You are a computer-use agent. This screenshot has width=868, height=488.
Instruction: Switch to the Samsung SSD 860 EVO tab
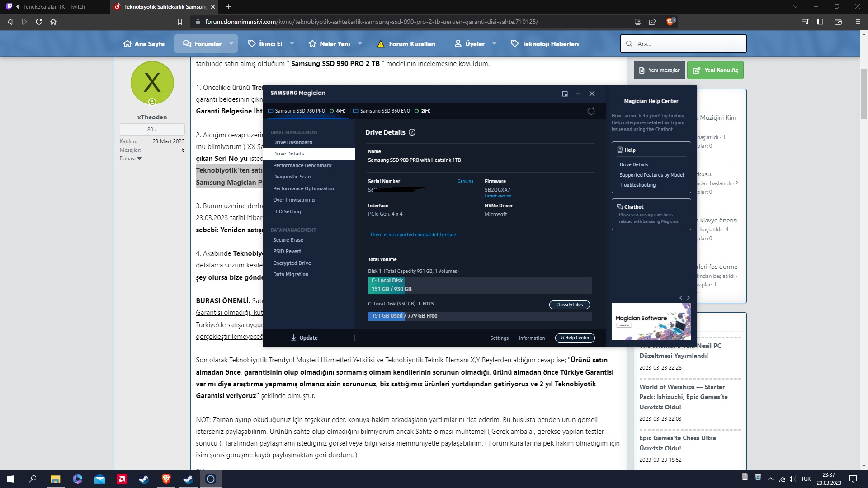click(385, 111)
